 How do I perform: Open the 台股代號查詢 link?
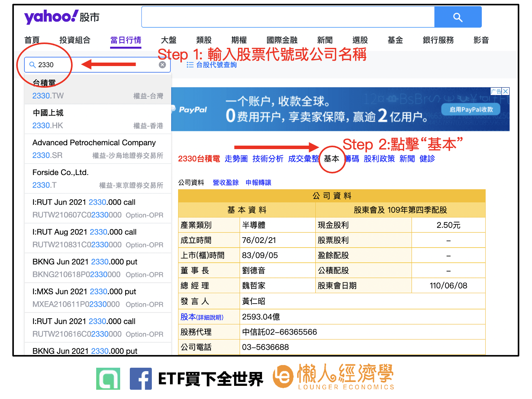pos(216,65)
